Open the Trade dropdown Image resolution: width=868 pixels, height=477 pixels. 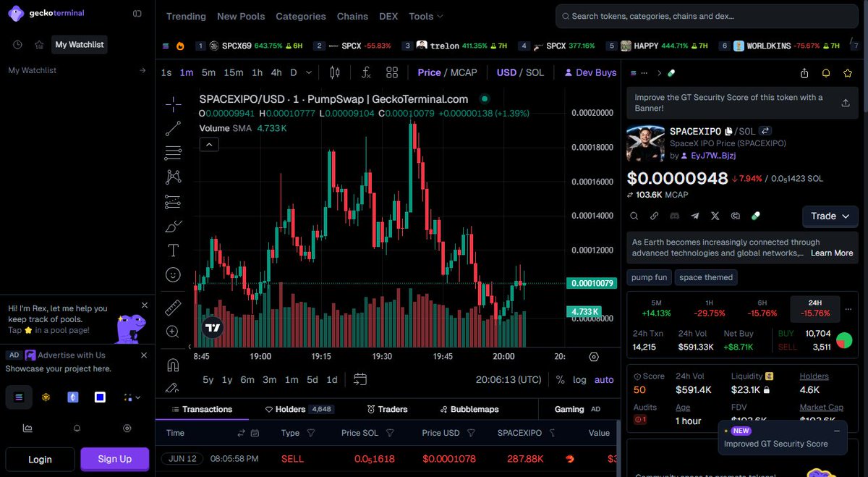[830, 216]
